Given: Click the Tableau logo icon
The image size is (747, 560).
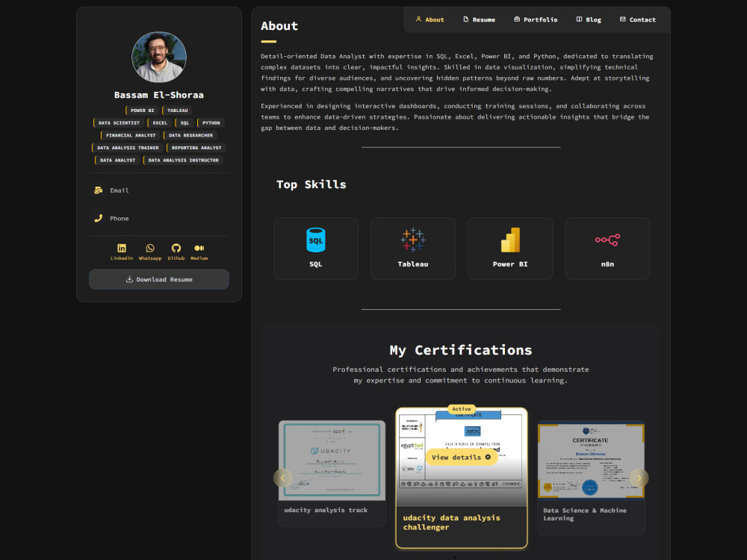Looking at the screenshot, I should [x=413, y=240].
